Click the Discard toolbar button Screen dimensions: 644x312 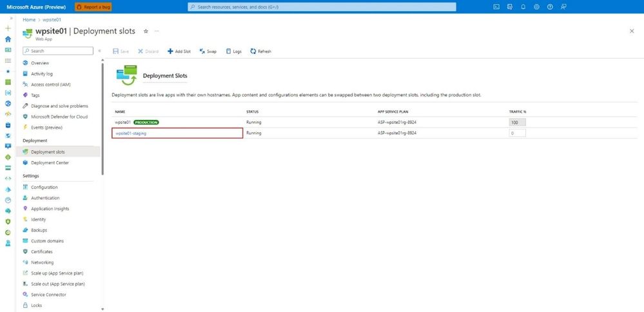pyautogui.click(x=148, y=52)
